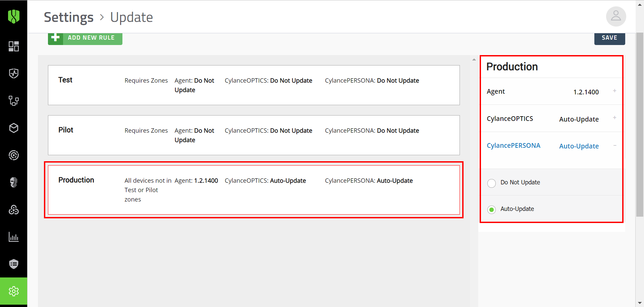644x307 pixels.
Task: Click the rules list scroll-up arrow
Action: (474, 59)
